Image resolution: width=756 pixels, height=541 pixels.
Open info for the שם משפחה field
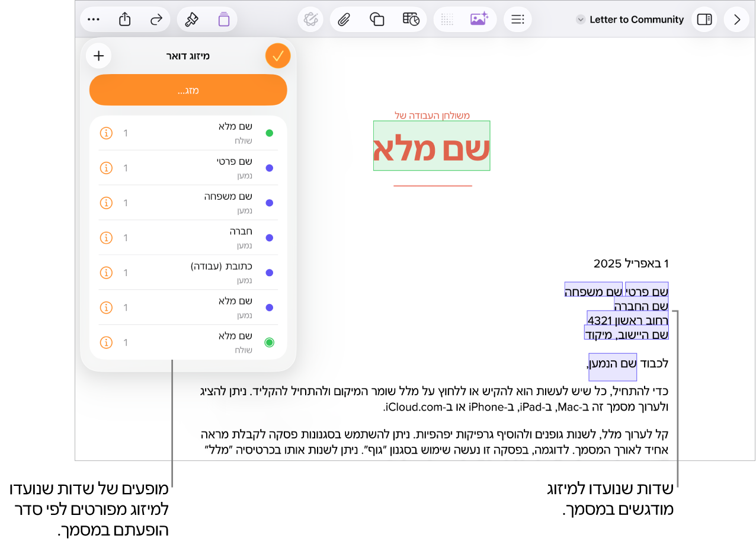tap(106, 203)
